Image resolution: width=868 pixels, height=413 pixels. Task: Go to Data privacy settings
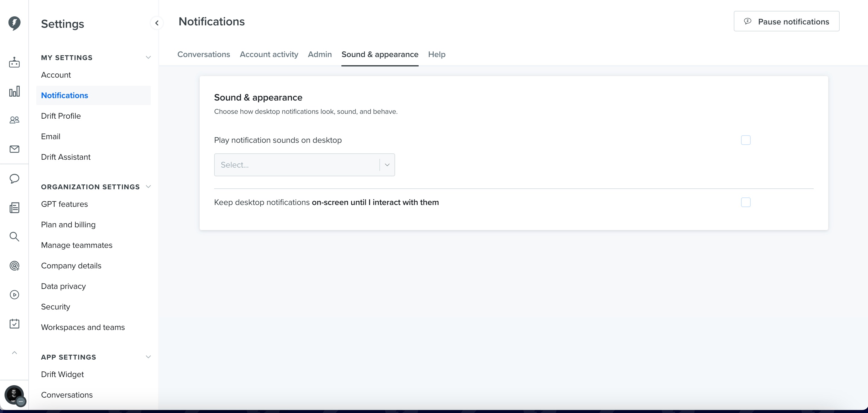pos(63,286)
